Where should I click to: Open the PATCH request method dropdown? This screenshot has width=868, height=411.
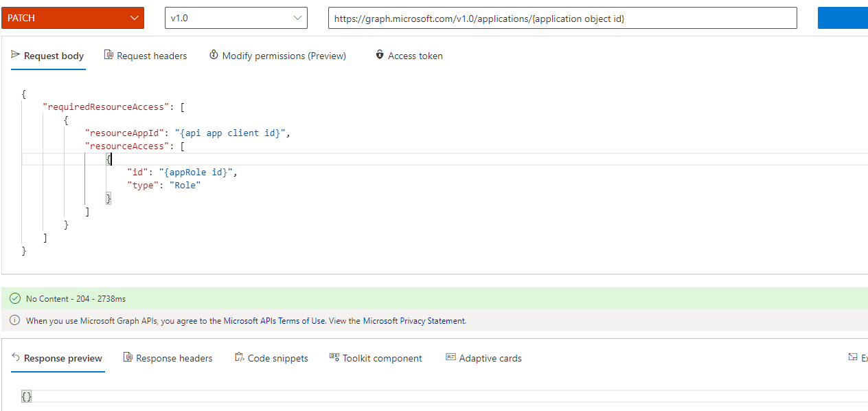[72, 17]
